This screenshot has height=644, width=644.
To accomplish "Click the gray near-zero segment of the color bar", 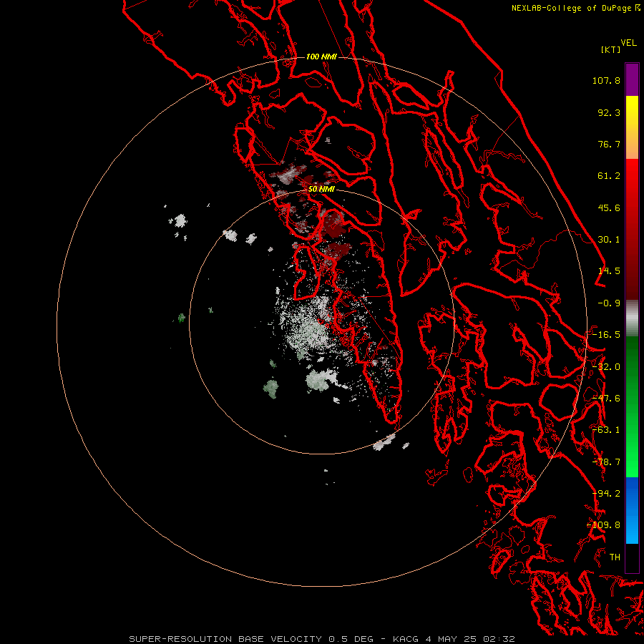I will coord(632,318).
